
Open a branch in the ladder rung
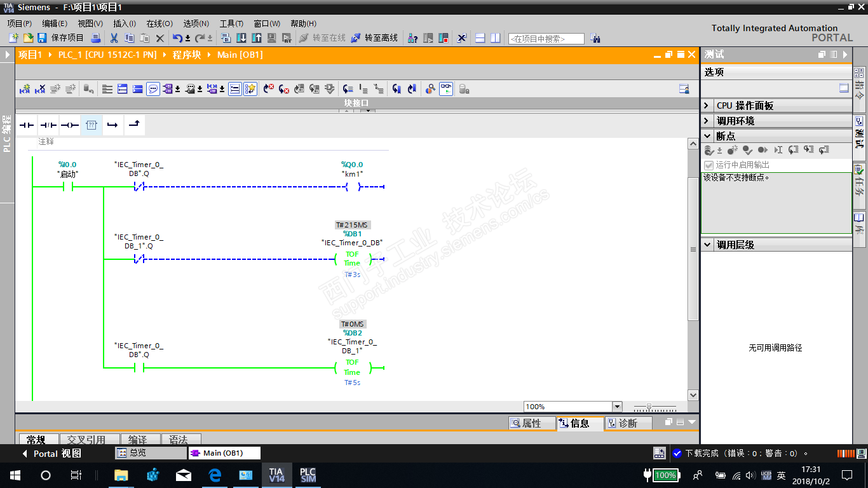[112, 125]
